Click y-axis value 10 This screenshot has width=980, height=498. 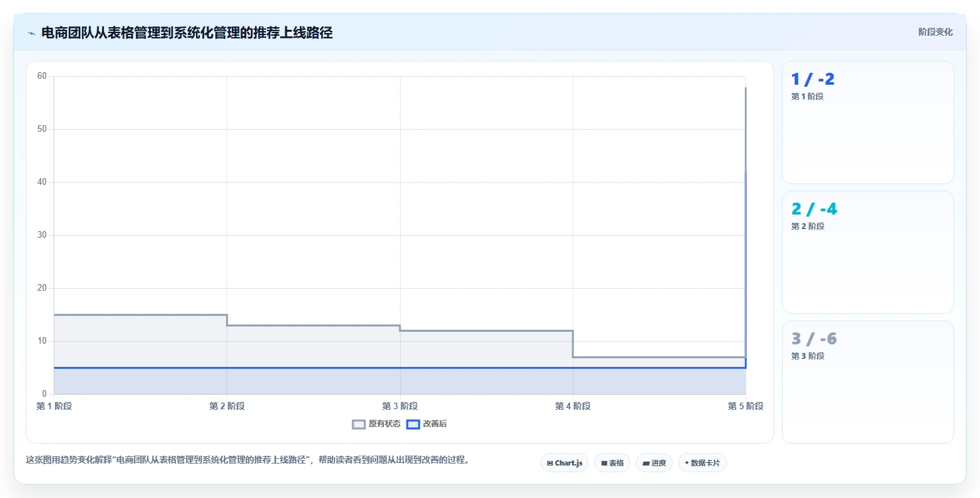click(42, 341)
